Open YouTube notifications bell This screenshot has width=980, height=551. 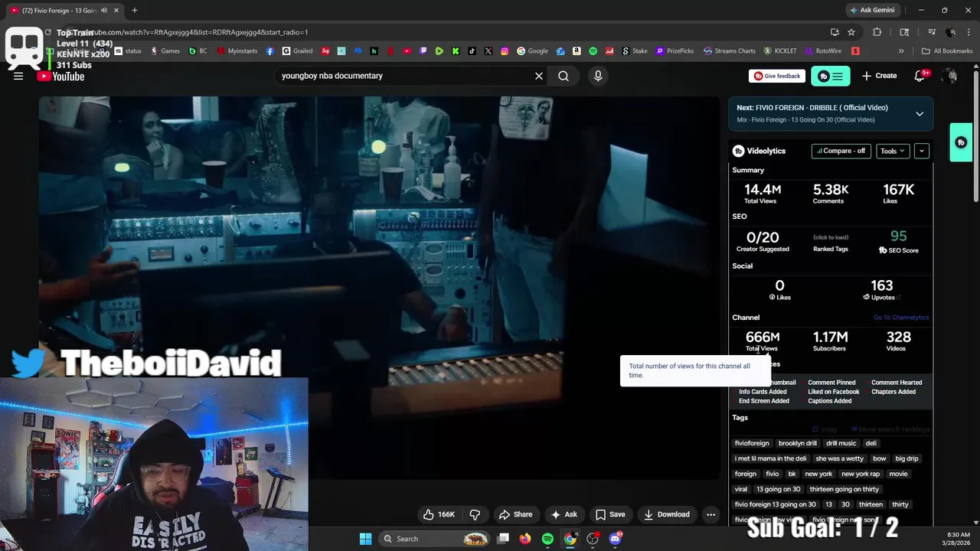click(x=920, y=76)
